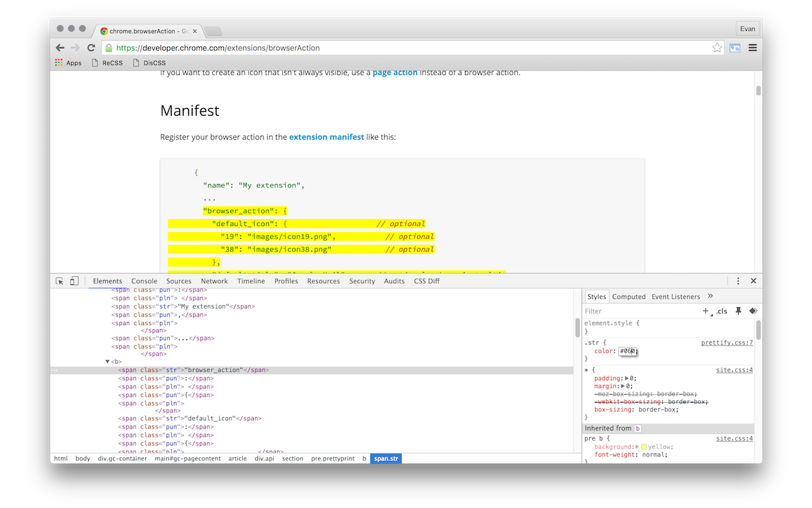Click the Evan profile button
This screenshot has height=508, width=812.
tap(747, 29)
